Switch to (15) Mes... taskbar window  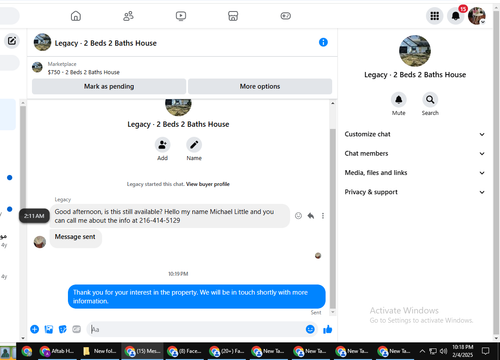(142, 351)
